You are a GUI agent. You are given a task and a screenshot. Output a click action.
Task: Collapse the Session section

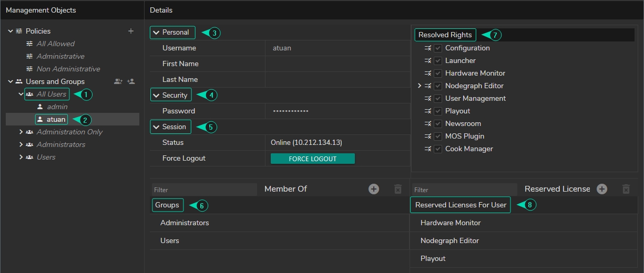click(156, 127)
